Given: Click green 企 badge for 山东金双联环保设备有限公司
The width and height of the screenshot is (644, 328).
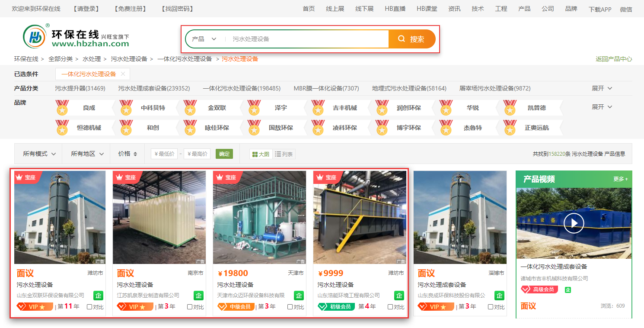Looking at the screenshot, I should pyautogui.click(x=98, y=296).
